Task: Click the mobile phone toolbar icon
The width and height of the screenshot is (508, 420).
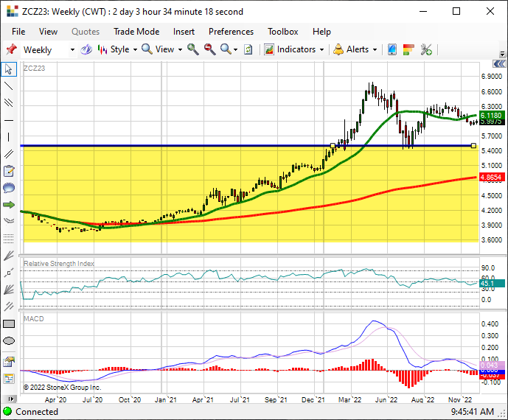Action: (392, 49)
